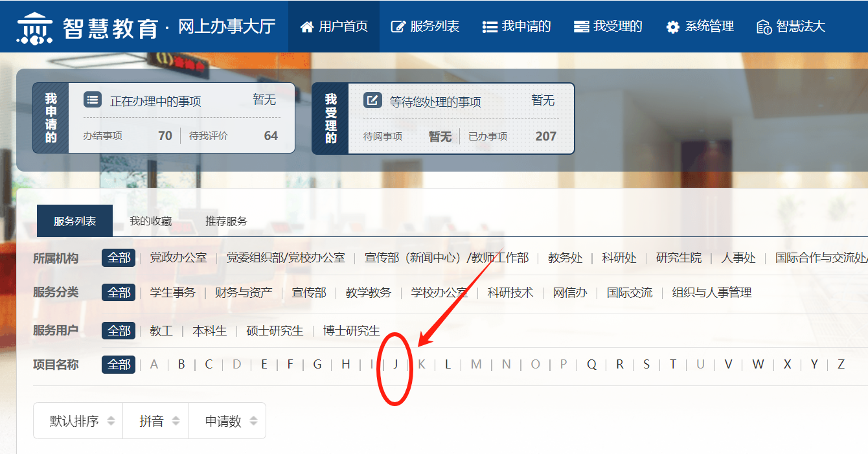868x454 pixels.
Task: Open the 我受理的 navigation menu
Action: pyautogui.click(x=608, y=27)
